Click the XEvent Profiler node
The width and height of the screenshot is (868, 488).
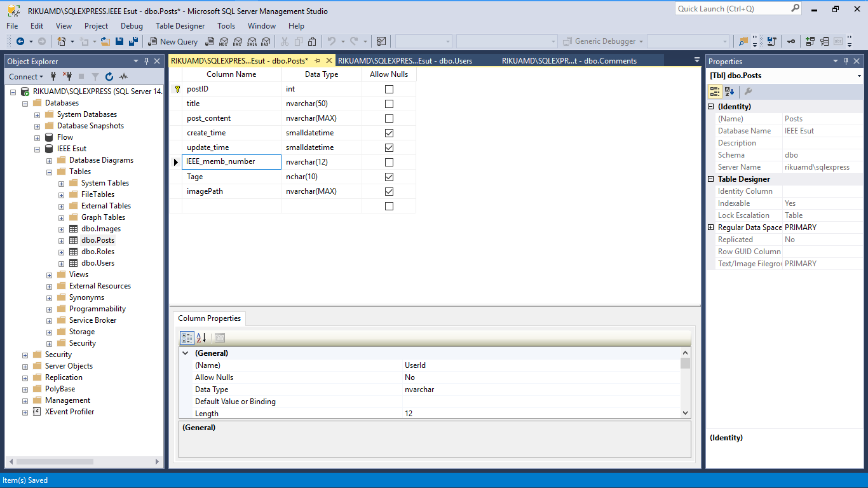click(x=69, y=412)
